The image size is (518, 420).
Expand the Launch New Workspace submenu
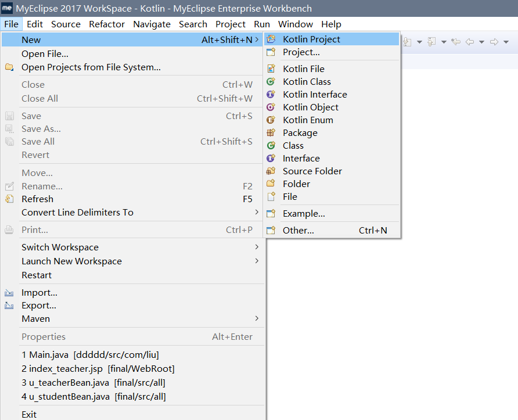[x=257, y=261]
